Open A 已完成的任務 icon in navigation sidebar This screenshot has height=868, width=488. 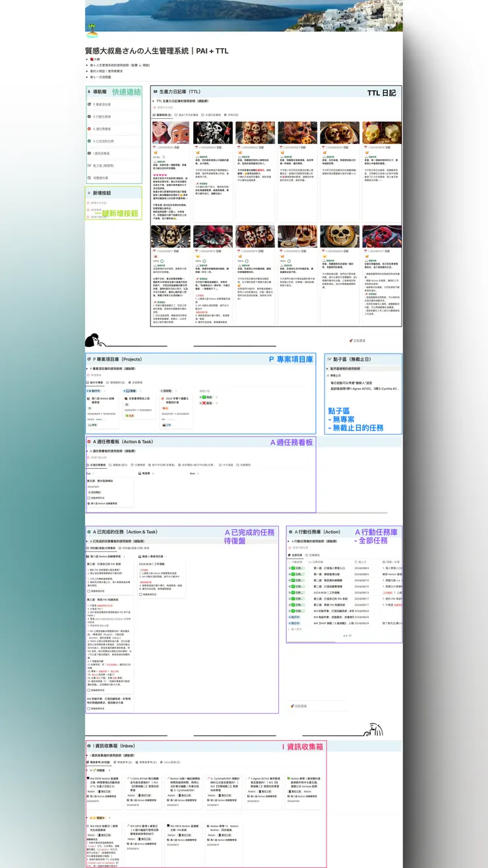90,141
